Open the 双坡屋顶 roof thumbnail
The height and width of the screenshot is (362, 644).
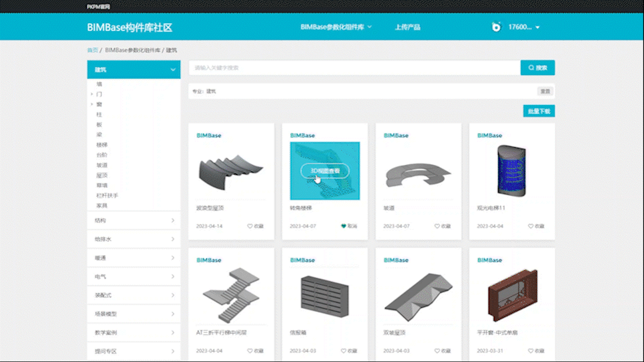[x=419, y=296]
